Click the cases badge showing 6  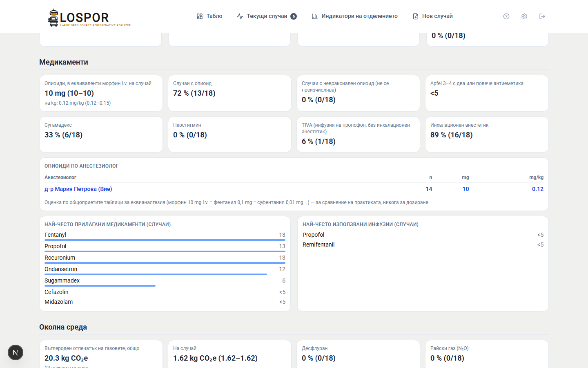(294, 16)
